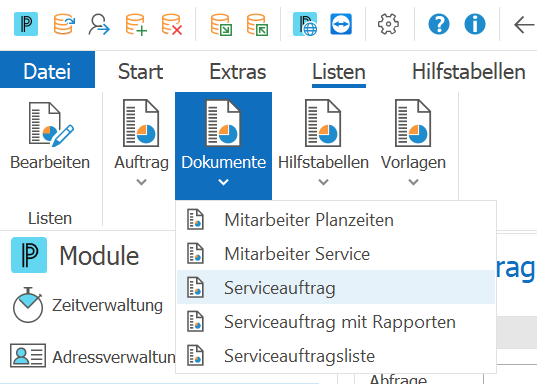Click the blue info icon
Image resolution: width=537 pixels, height=384 pixels.
pos(475,24)
